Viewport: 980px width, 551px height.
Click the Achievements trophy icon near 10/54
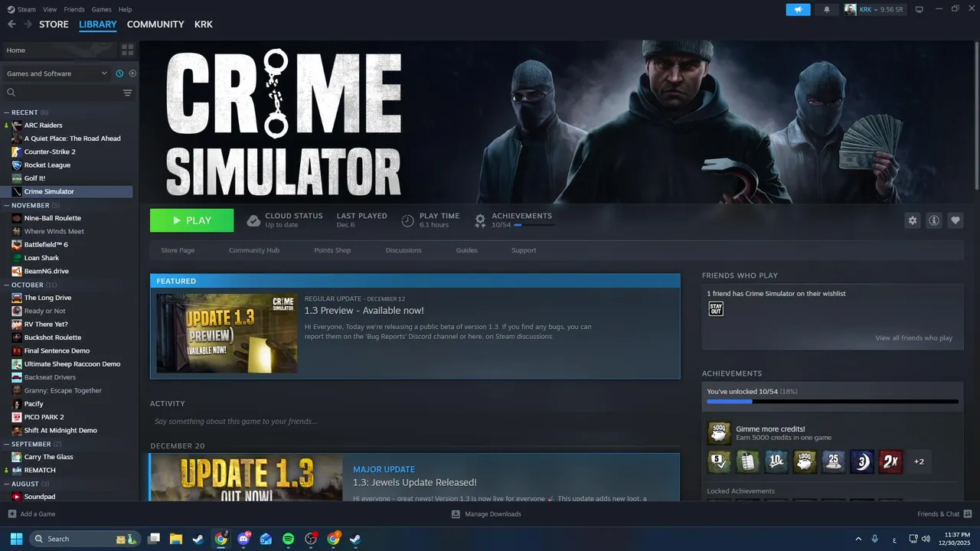(480, 220)
